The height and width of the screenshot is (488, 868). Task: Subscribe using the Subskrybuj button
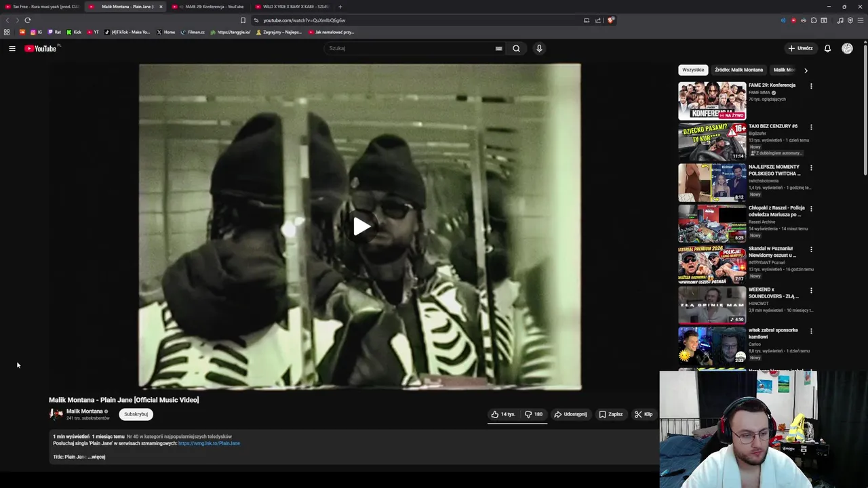(x=136, y=414)
